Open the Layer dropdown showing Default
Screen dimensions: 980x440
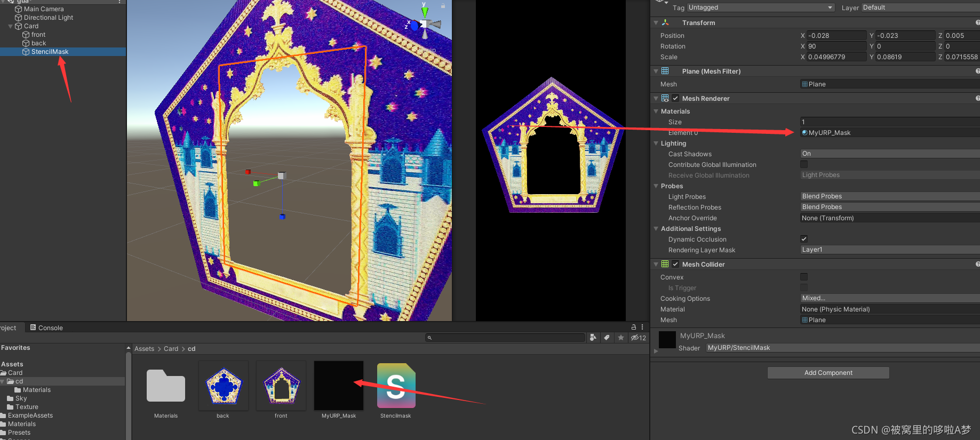921,7
